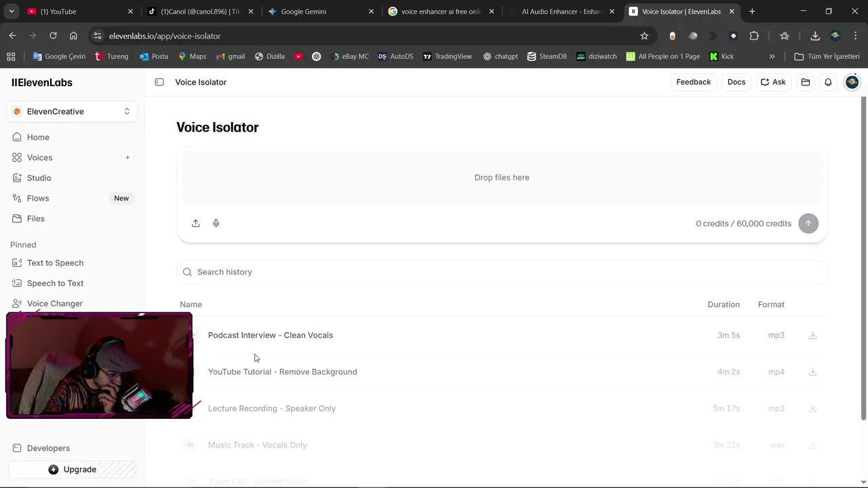Open browser downloads icon
The image size is (868, 488).
pyautogui.click(x=815, y=36)
